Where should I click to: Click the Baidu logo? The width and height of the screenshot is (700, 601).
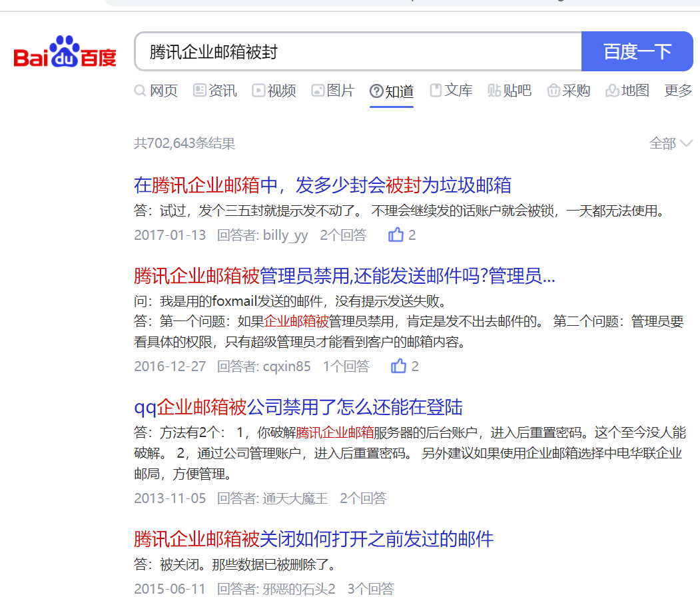[65, 52]
